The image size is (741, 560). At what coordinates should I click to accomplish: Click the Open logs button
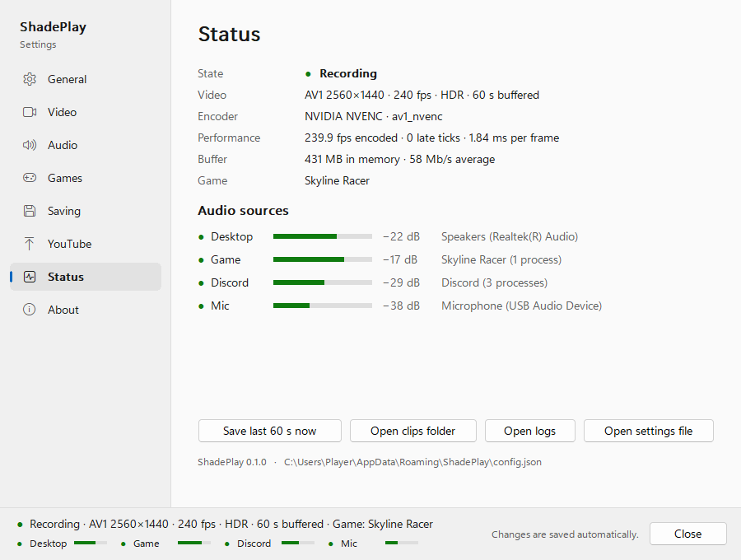[x=529, y=431]
